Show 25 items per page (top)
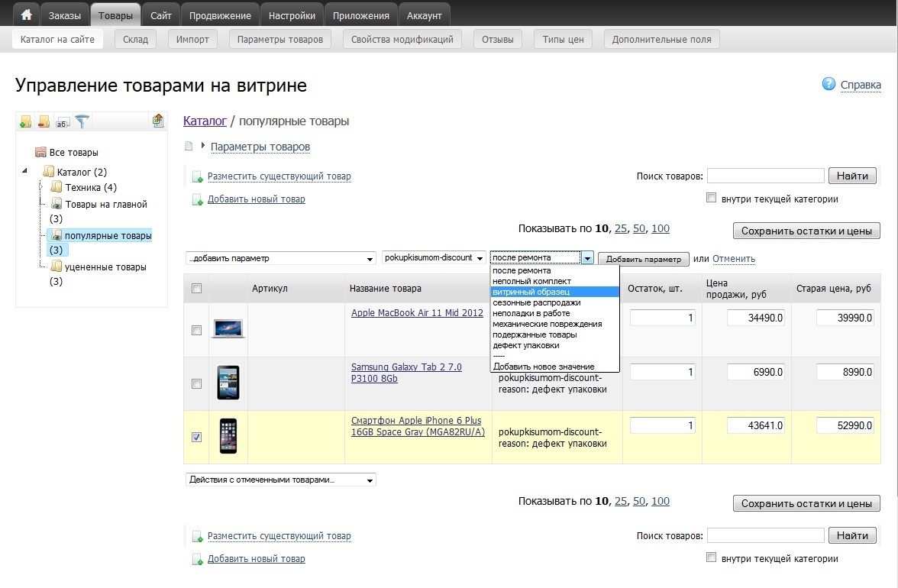Screen dimensions: 898x588 pos(621,228)
